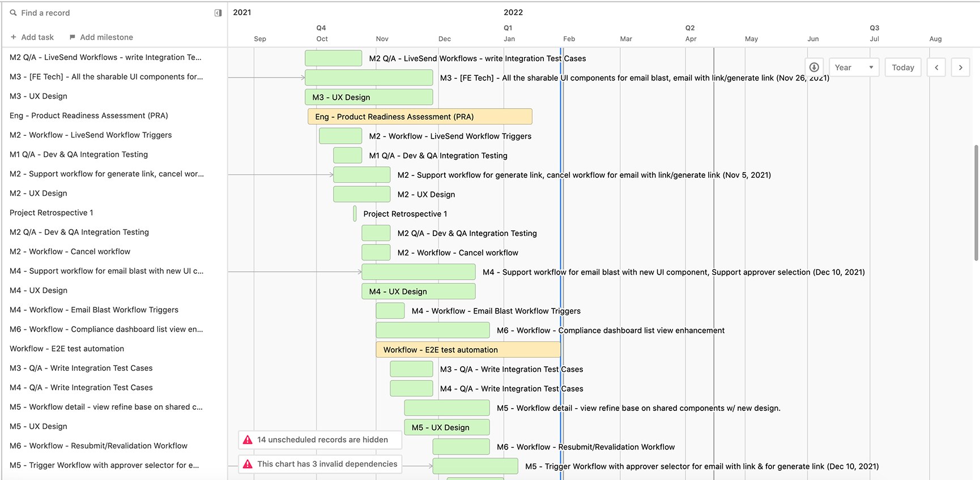Viewport: 980px width, 480px height.
Task: Focus the Find a record search field
Action: point(110,13)
